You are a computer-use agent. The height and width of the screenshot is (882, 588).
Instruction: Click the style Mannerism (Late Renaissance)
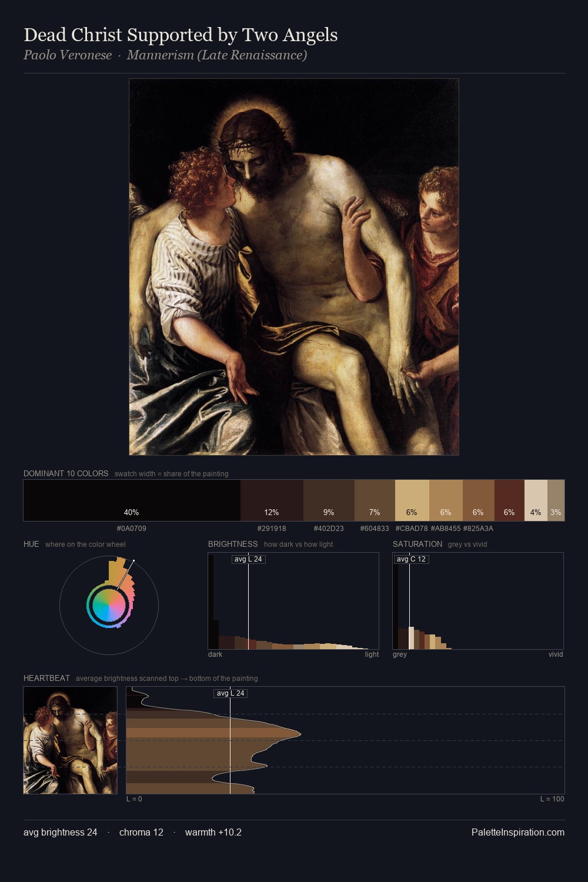[217, 55]
